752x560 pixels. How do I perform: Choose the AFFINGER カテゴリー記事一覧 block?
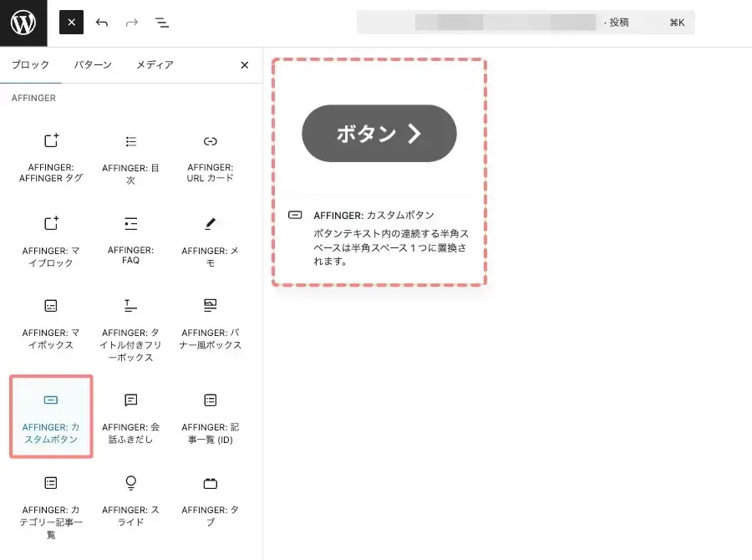coord(50,501)
